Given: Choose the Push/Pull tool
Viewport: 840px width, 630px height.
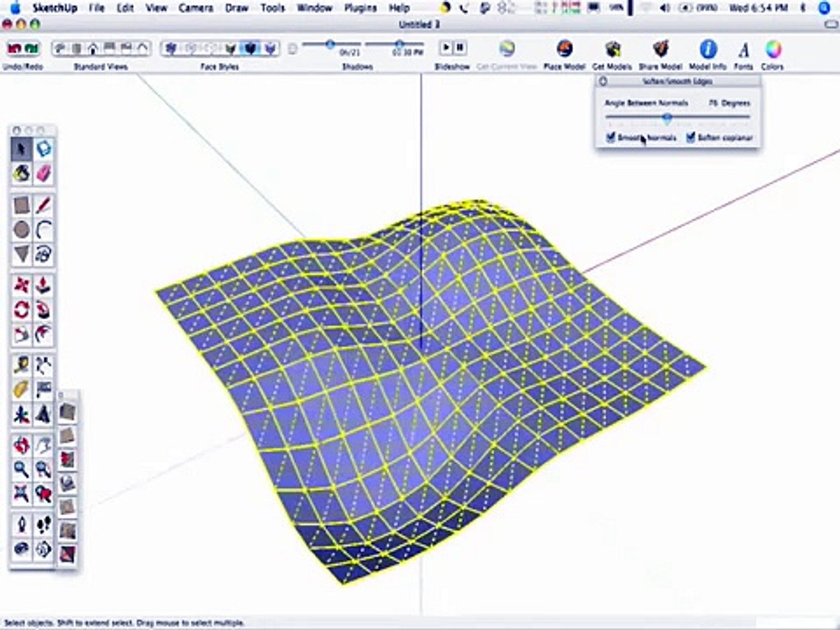Looking at the screenshot, I should [44, 286].
